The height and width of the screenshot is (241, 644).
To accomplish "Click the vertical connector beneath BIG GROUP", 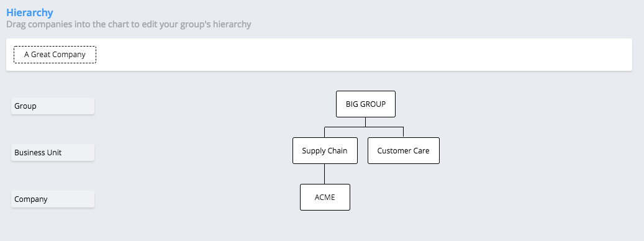I will pyautogui.click(x=366, y=122).
